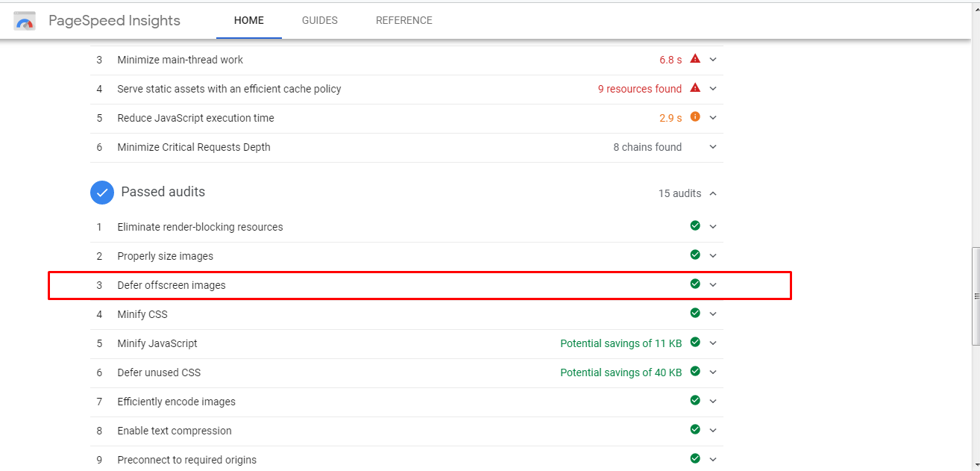Click the warning triangle next to 9 resources found
This screenshot has height=471, width=980.
point(694,88)
